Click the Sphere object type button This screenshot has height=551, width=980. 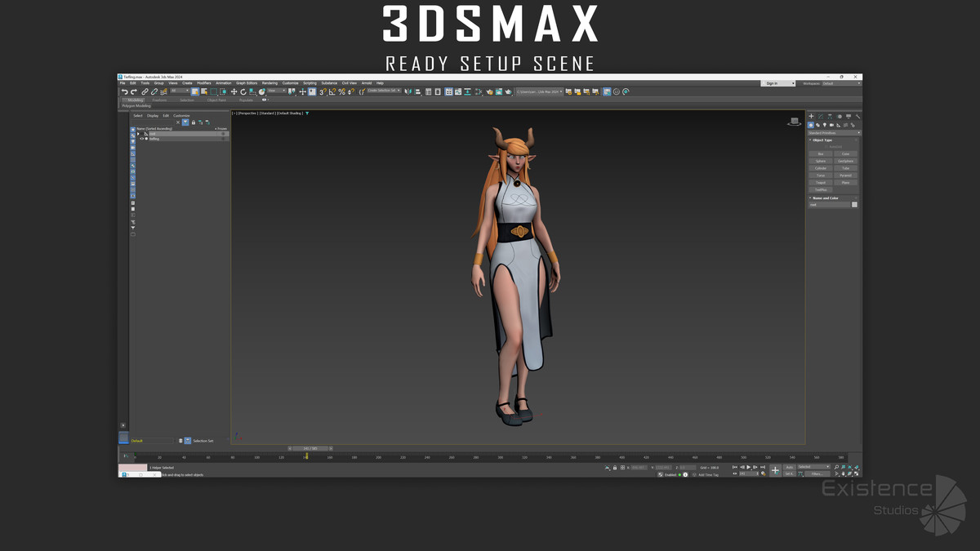coord(821,161)
